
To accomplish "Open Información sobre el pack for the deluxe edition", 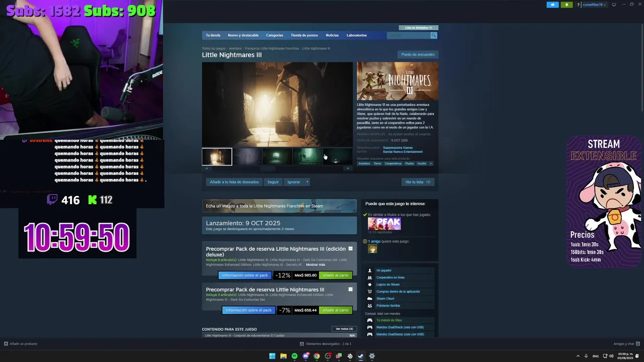I will click(245, 275).
